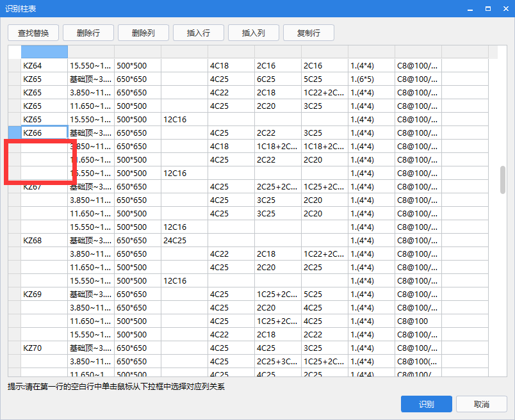Maximize the 识别柱表 window
The width and height of the screenshot is (515, 420).
coord(488,9)
